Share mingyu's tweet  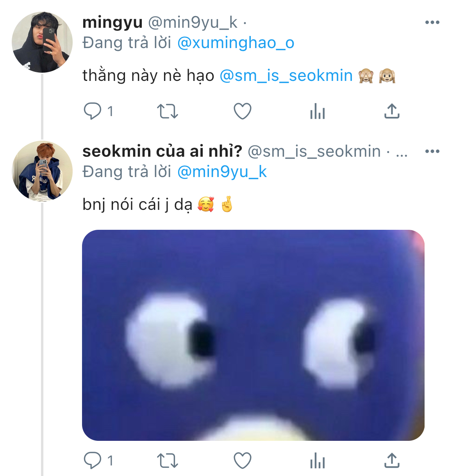392,111
